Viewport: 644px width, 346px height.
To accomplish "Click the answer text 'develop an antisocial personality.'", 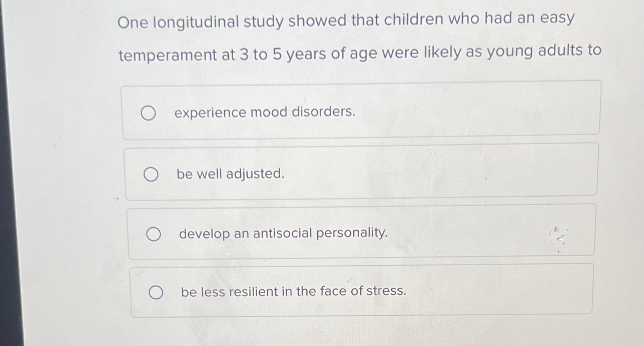I will 283,234.
